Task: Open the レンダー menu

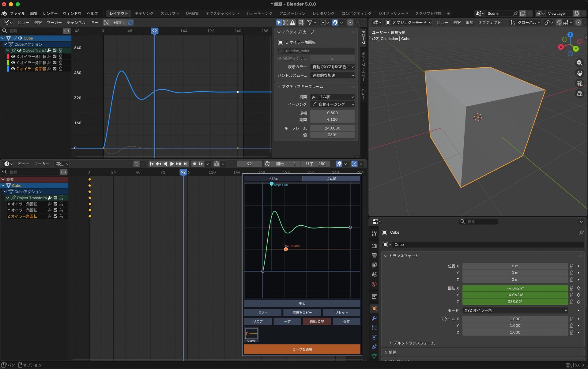Action: 50,13
